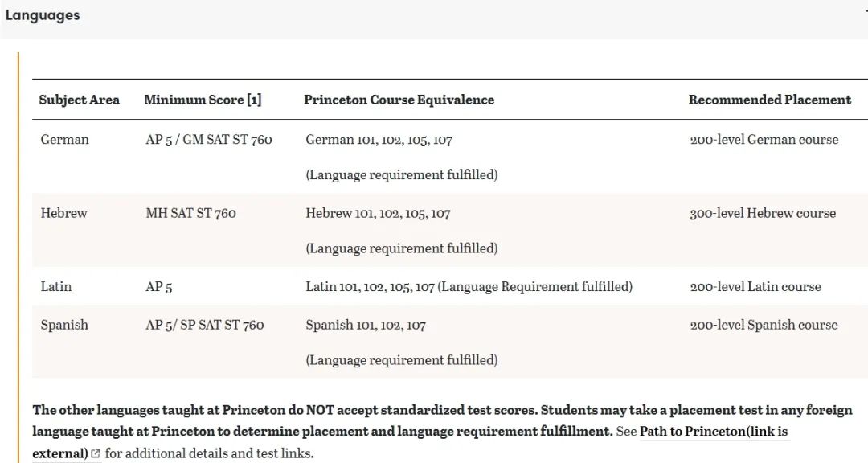Click the MH SAT ST 760 score
This screenshot has width=868, height=463.
(x=191, y=213)
